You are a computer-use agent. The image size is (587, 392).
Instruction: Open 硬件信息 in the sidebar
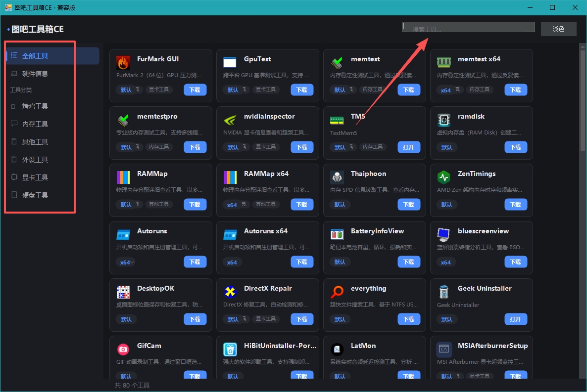pos(53,74)
